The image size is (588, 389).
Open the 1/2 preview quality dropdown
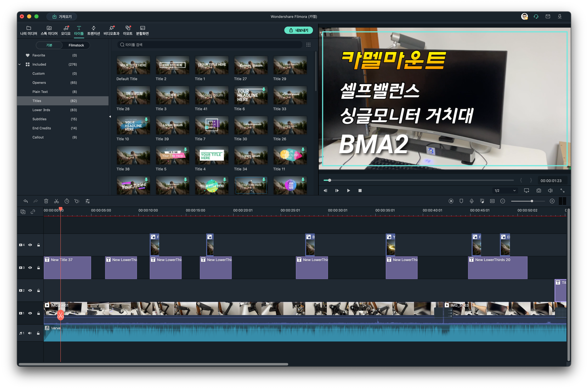point(505,191)
